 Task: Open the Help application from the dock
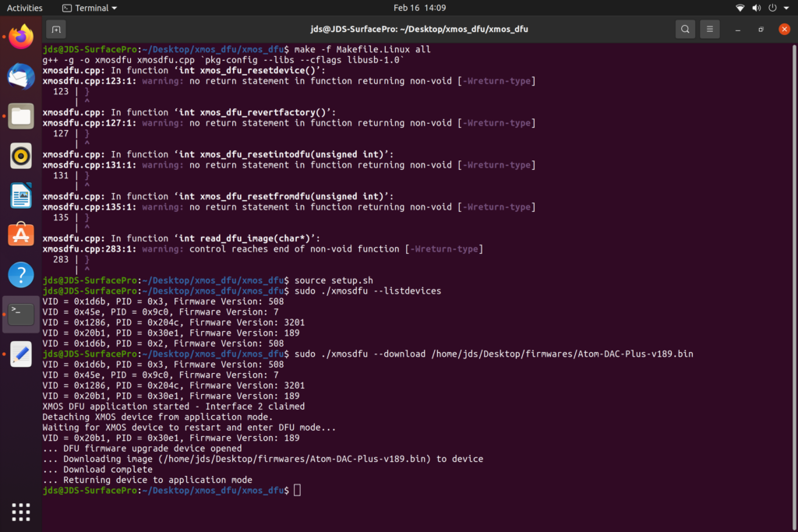point(20,274)
